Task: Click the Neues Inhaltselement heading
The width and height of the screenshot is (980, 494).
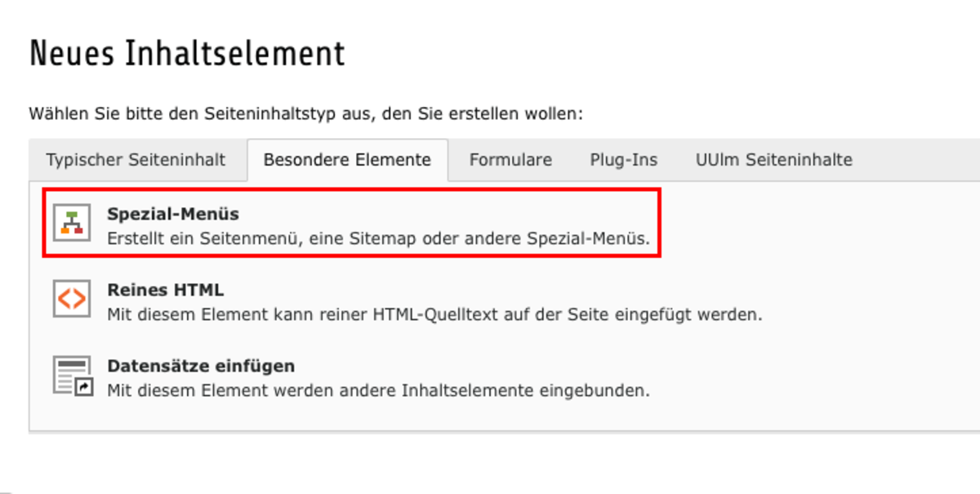Action: (187, 55)
